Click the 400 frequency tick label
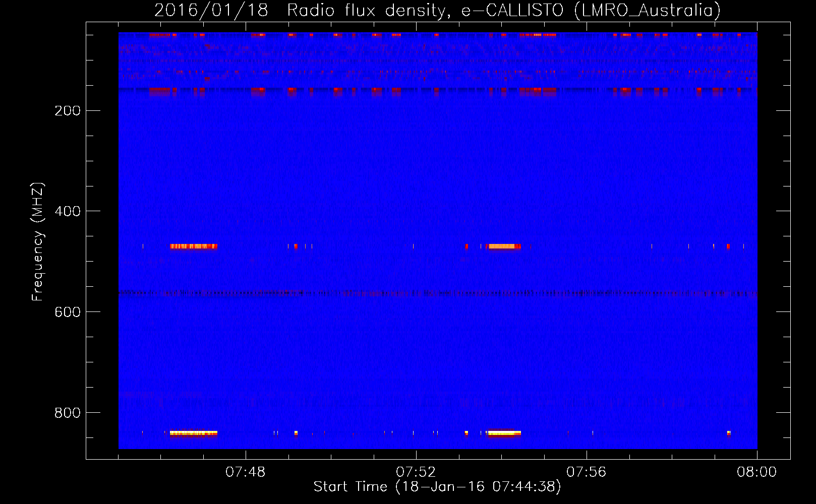 [68, 211]
